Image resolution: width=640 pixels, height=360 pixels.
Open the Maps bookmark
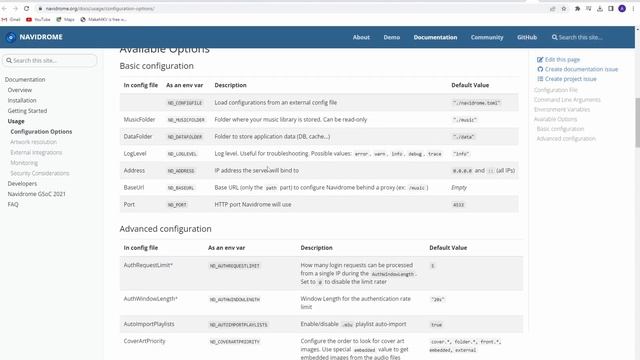pos(65,19)
